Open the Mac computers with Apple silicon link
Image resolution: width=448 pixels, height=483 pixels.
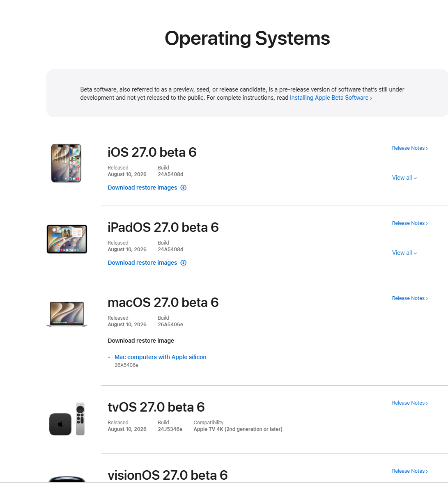coord(160,357)
